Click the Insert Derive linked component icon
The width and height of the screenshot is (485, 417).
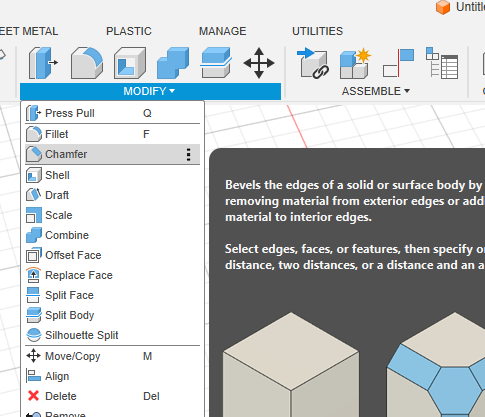point(313,63)
